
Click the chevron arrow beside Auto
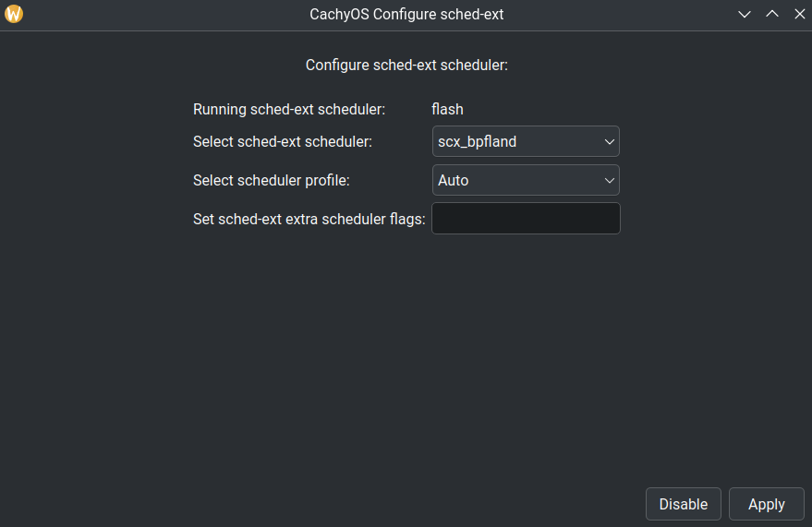609,181
